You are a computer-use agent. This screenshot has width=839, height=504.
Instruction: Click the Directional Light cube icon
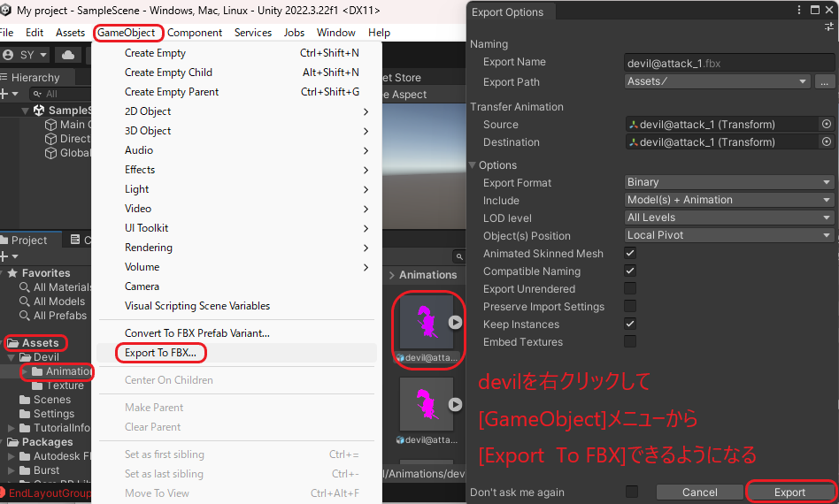tap(50, 139)
